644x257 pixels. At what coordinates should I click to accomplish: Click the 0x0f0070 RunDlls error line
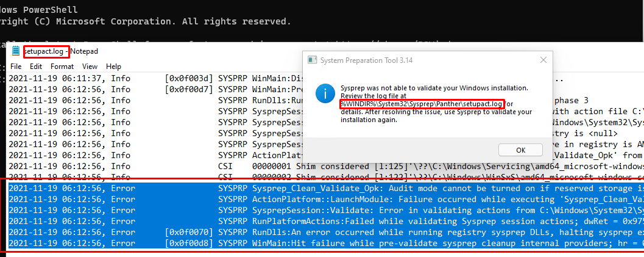coord(326,233)
